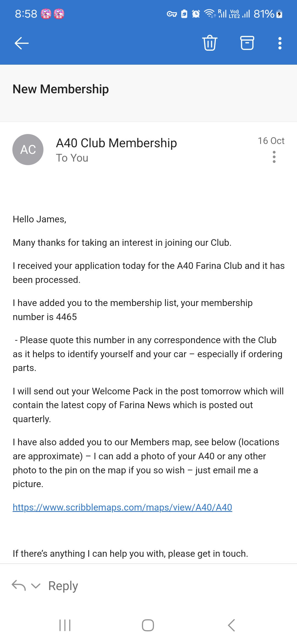Image resolution: width=297 pixels, height=644 pixels.
Task: Tap the VPN key status icon
Action: [x=172, y=14]
